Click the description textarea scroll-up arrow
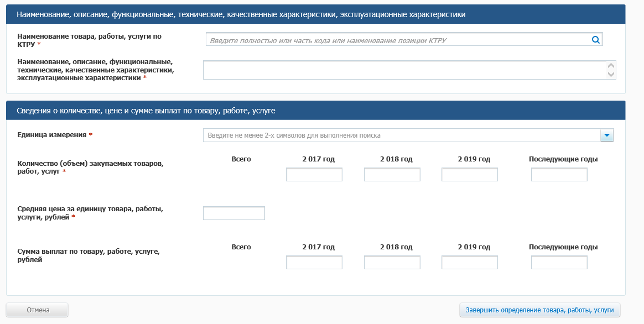Viewport: 644px width, 324px height. 611,66
